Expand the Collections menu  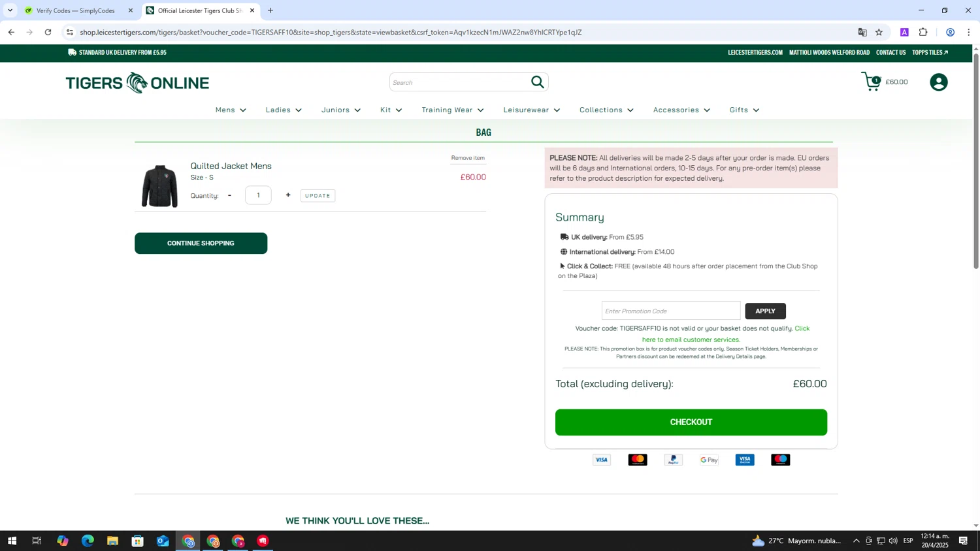click(606, 110)
